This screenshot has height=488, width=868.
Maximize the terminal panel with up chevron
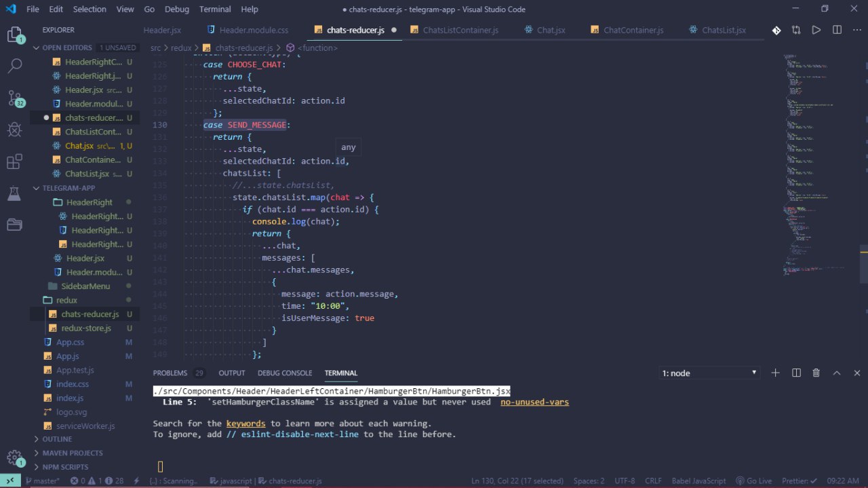tap(837, 373)
